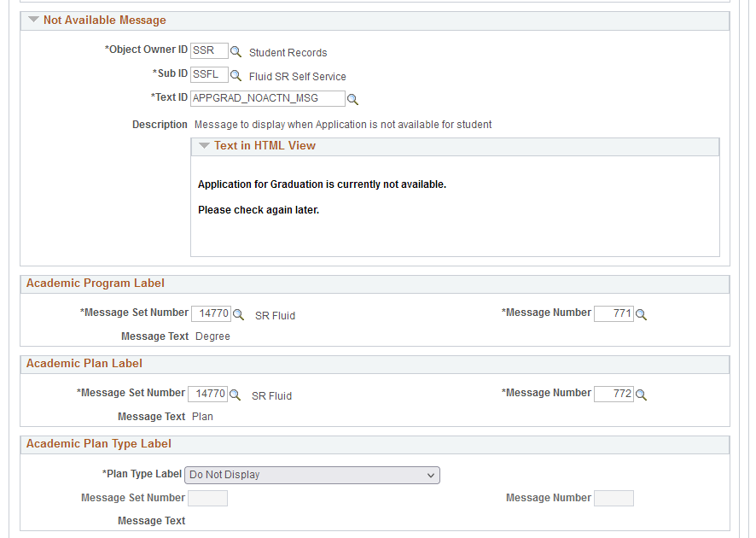Open lookup beside Message Number 772
The image size is (756, 538).
642,395
